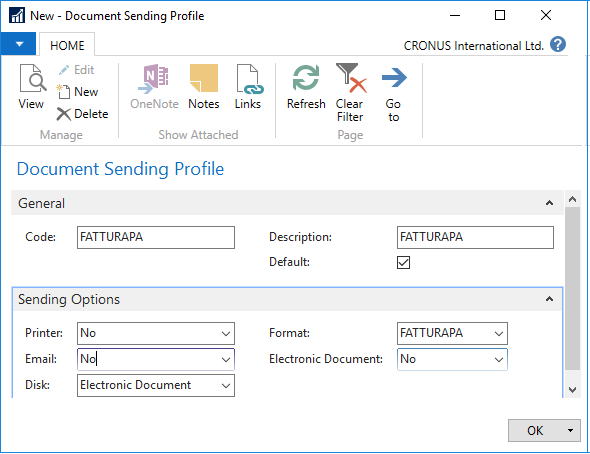This screenshot has width=590, height=454.
Task: Click the Dynamics NAV app icon in the title bar
Action: (x=17, y=15)
